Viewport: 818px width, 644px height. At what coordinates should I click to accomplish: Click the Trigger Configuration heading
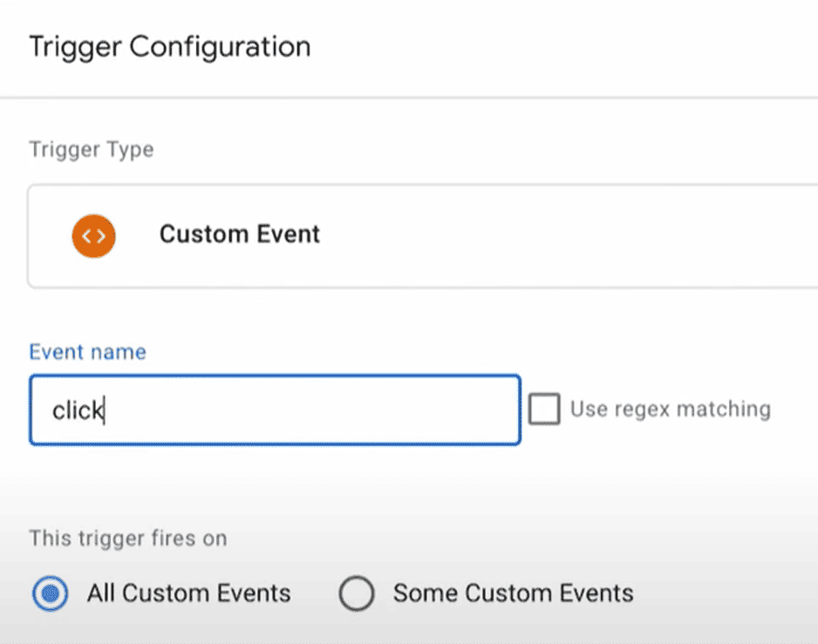169,46
